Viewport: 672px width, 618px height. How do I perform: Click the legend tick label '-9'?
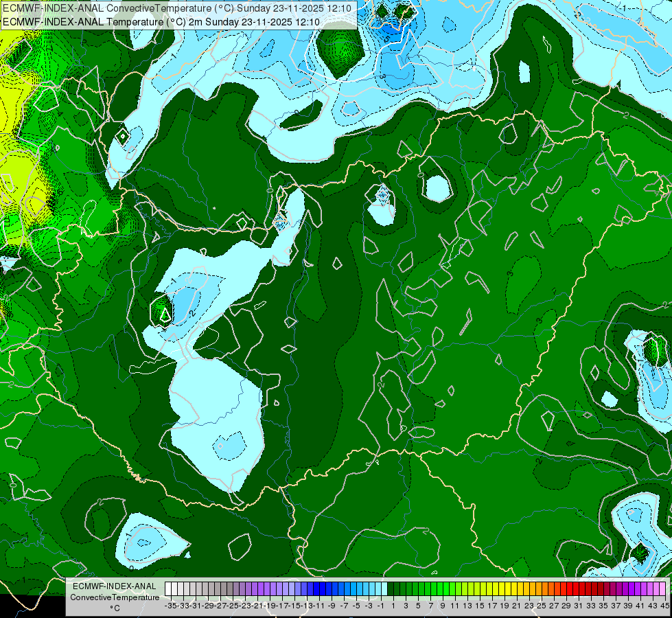point(332,606)
